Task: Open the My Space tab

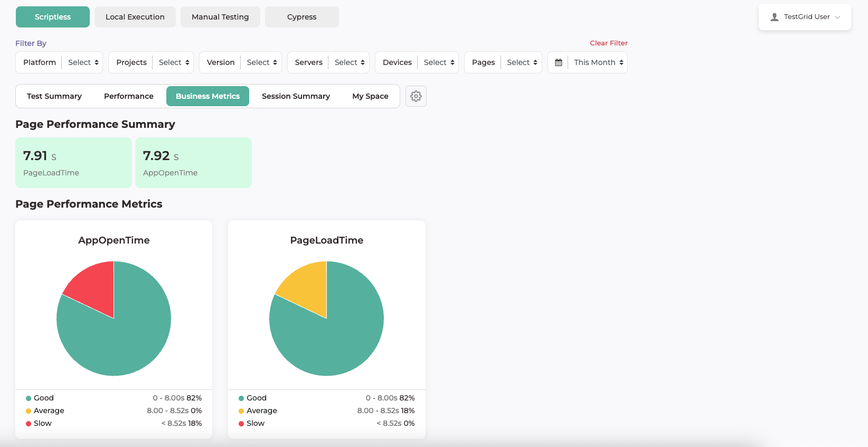Action: point(370,96)
